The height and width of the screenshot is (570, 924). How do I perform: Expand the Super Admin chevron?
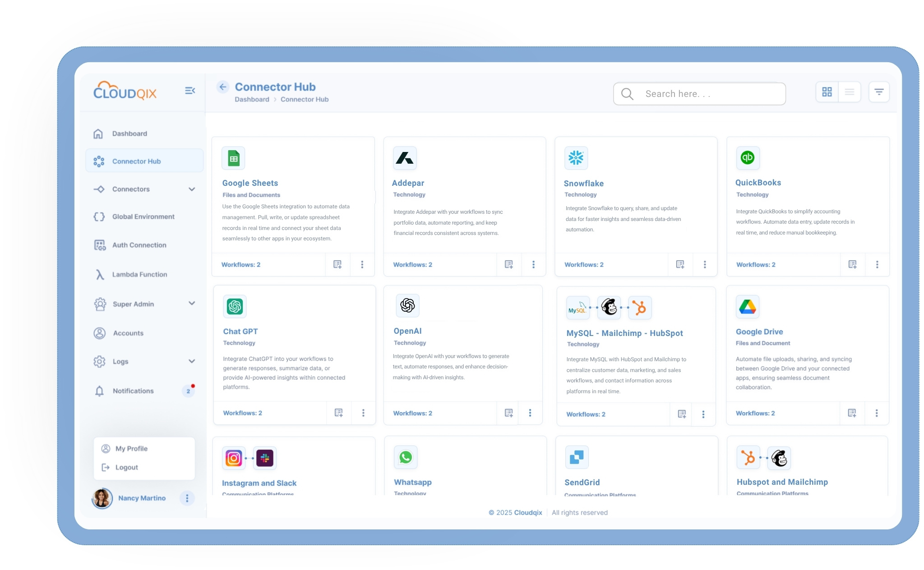(192, 303)
